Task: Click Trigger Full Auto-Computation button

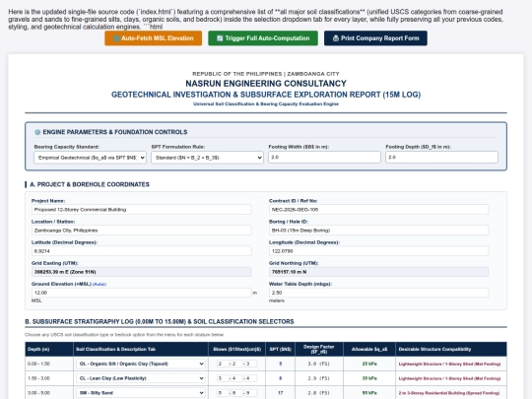Action: (x=263, y=38)
